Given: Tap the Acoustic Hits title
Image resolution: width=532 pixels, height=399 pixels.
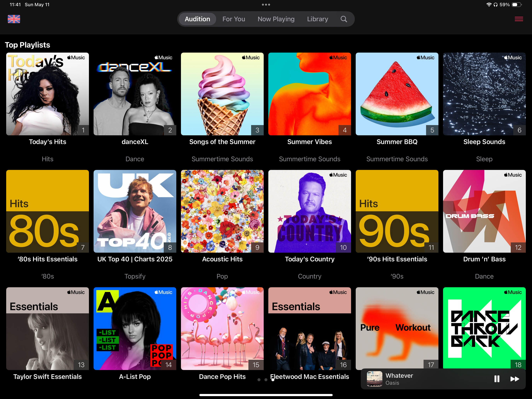Looking at the screenshot, I should click(x=222, y=259).
